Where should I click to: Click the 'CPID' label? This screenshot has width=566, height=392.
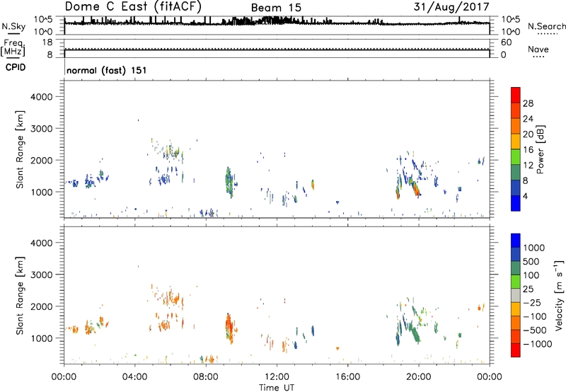[16, 67]
